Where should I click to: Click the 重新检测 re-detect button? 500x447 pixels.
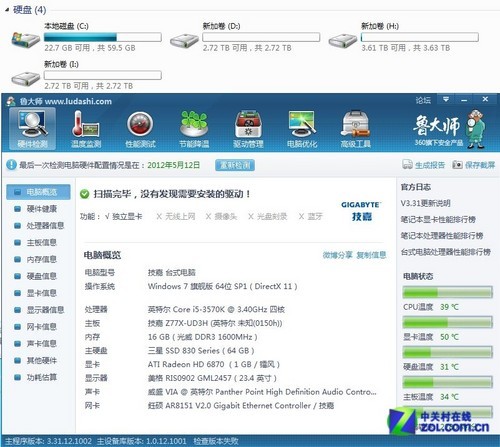tap(235, 165)
